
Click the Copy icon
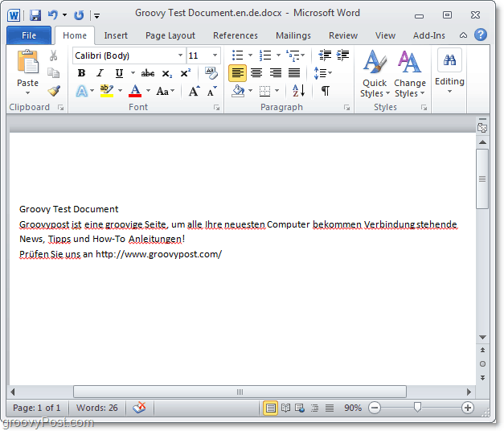tap(54, 72)
